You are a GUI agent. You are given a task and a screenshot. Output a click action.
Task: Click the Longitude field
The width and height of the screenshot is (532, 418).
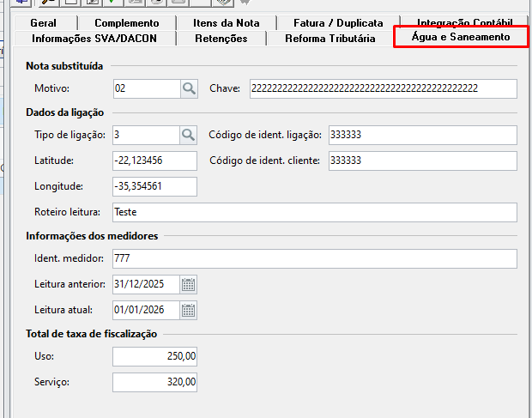(x=154, y=186)
